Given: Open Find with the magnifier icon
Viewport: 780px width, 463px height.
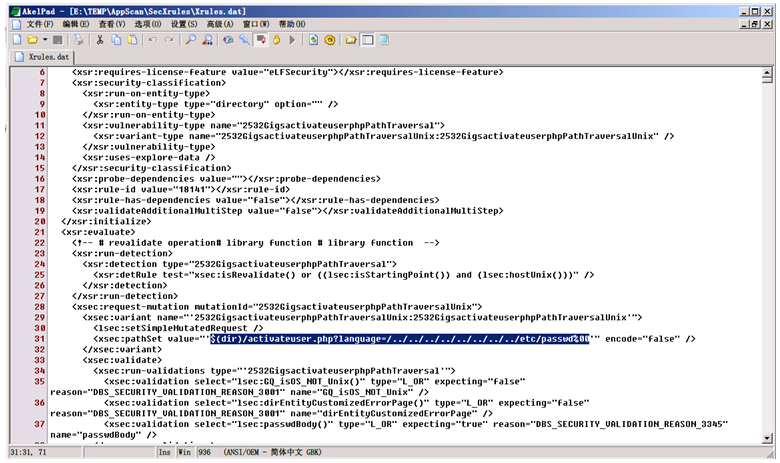Looking at the screenshot, I should click(191, 40).
